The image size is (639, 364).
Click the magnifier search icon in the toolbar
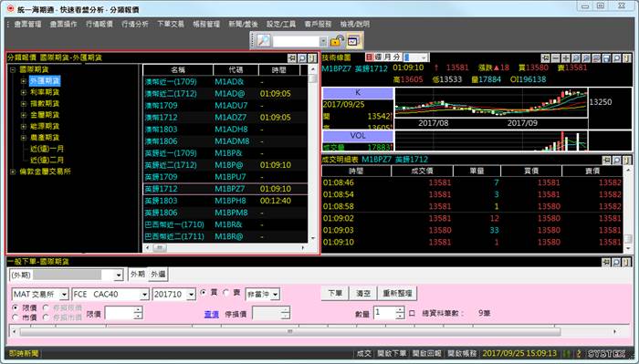[x=264, y=41]
